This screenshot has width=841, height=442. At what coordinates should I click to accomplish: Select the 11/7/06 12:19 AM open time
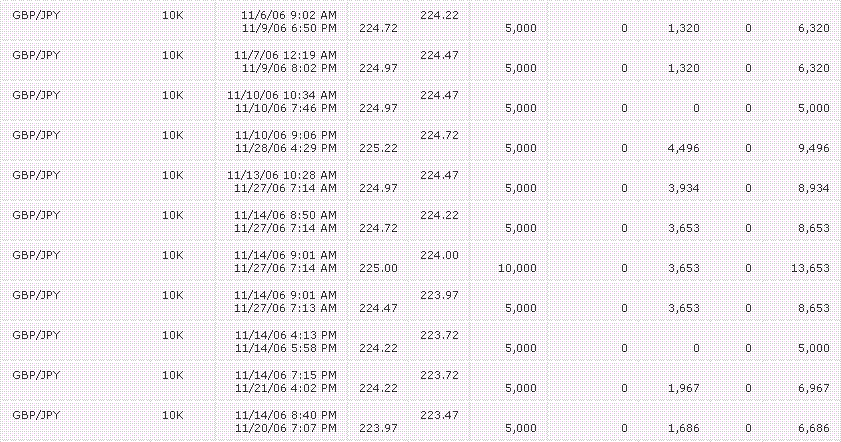[285, 55]
